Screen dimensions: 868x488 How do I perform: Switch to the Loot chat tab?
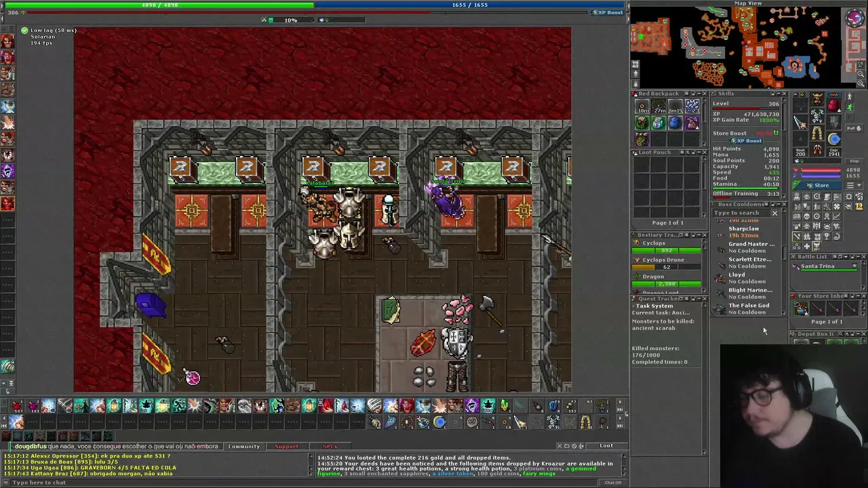[606, 445]
